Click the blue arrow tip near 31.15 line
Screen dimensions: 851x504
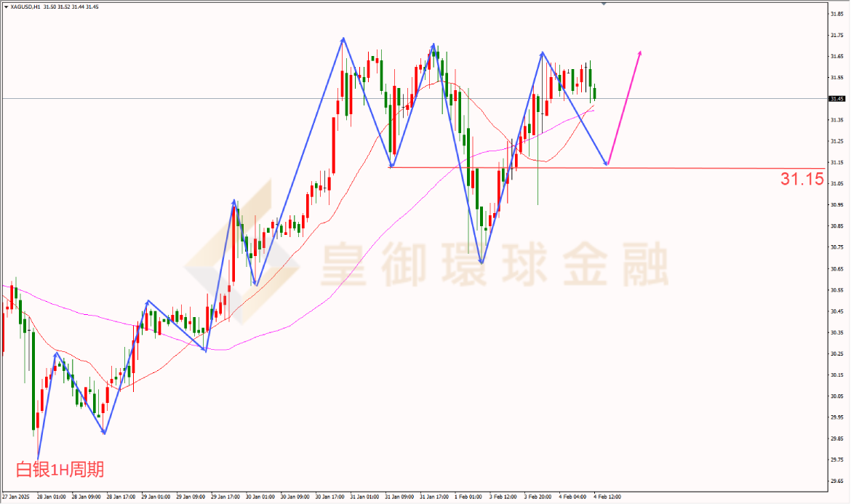(606, 163)
